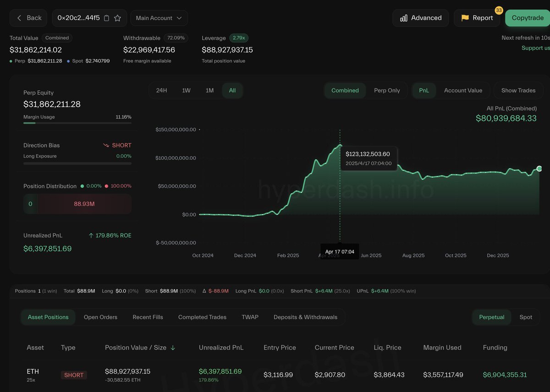Click the Margin Usage progress bar

tap(77, 123)
